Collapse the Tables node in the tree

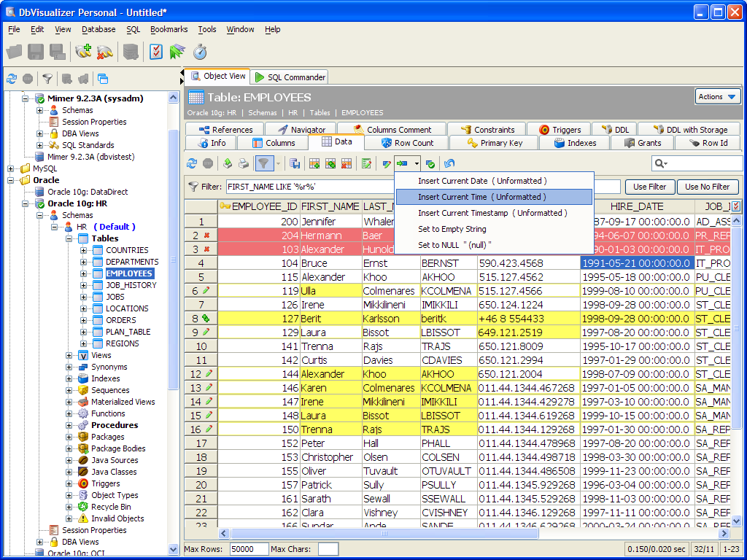(x=69, y=238)
